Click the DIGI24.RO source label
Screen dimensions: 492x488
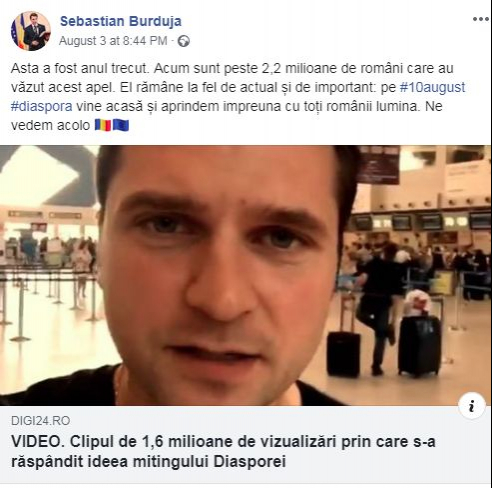[40, 421]
